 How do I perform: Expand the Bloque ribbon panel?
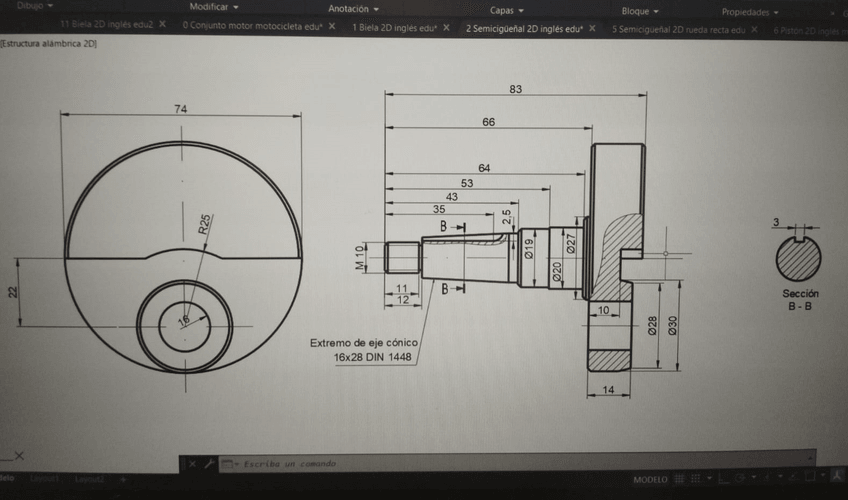click(640, 11)
